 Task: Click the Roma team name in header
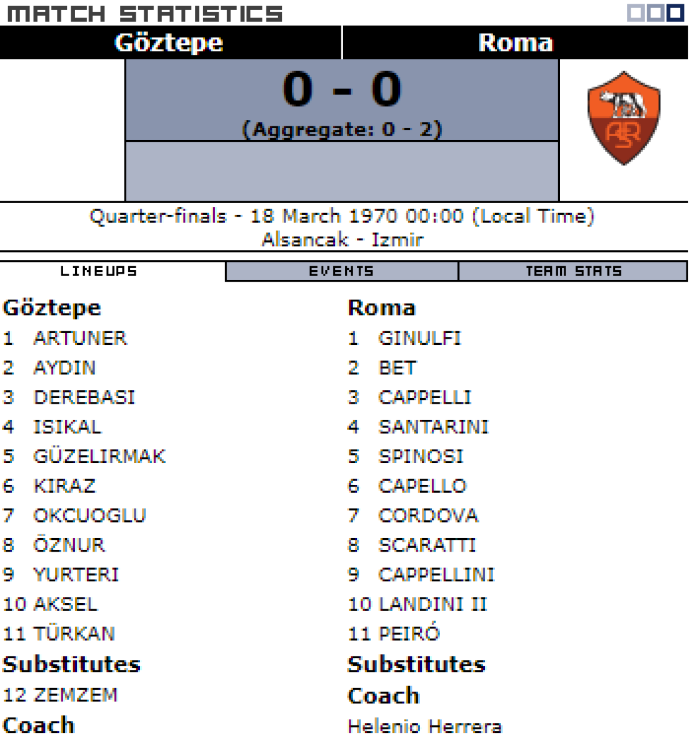pos(515,43)
